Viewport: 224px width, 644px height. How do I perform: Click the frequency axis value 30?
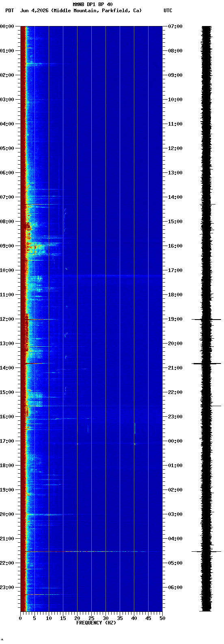coord(106,618)
